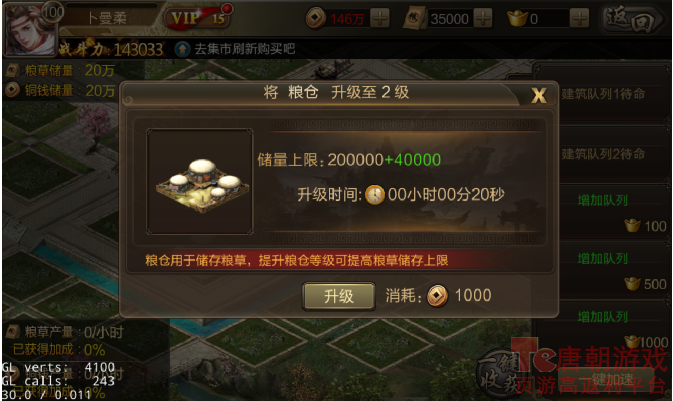
Task: Click the one-key harvest 一键收获 icon
Action: click(x=498, y=373)
